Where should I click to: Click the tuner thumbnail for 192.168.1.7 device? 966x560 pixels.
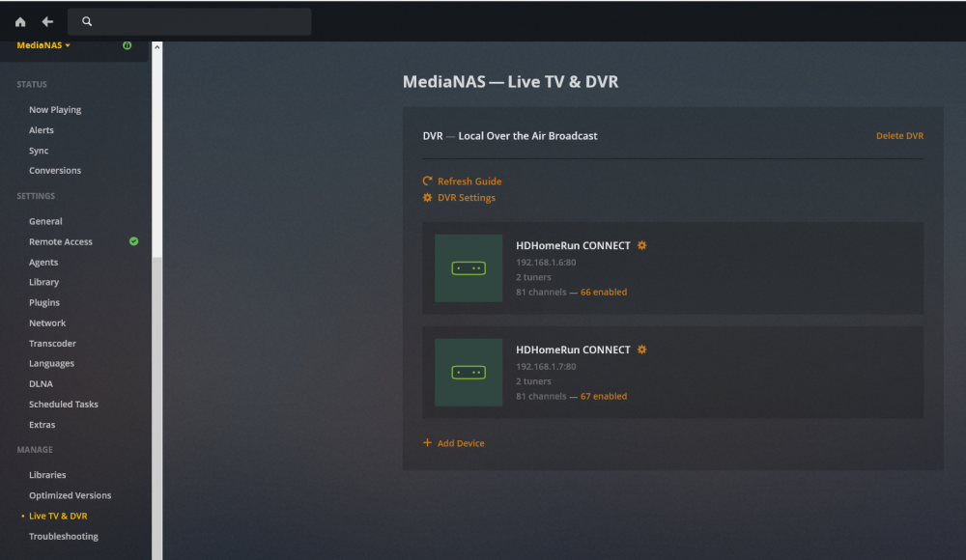click(469, 372)
